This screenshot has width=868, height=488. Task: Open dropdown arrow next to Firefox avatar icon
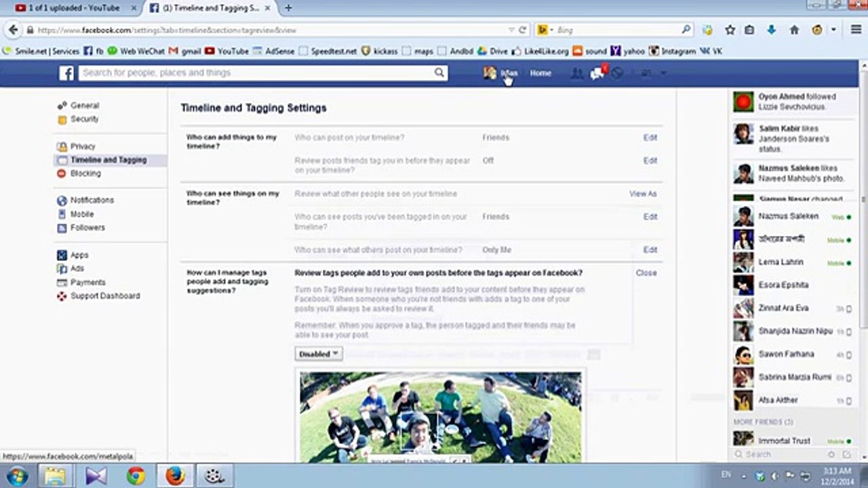pos(833,30)
